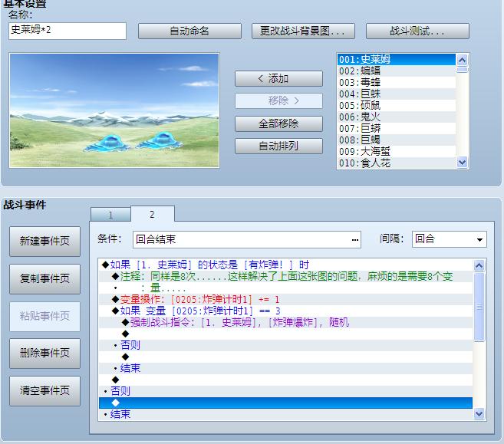
Task: Click 复制事件页 button
Action: pyautogui.click(x=44, y=279)
